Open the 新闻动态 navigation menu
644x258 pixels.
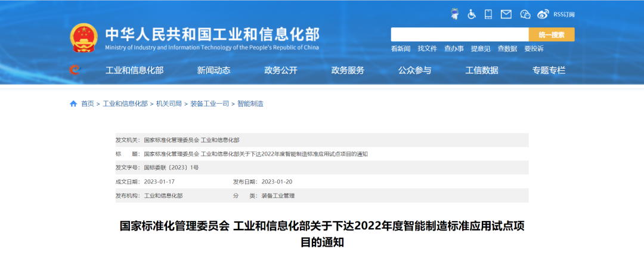pos(213,70)
